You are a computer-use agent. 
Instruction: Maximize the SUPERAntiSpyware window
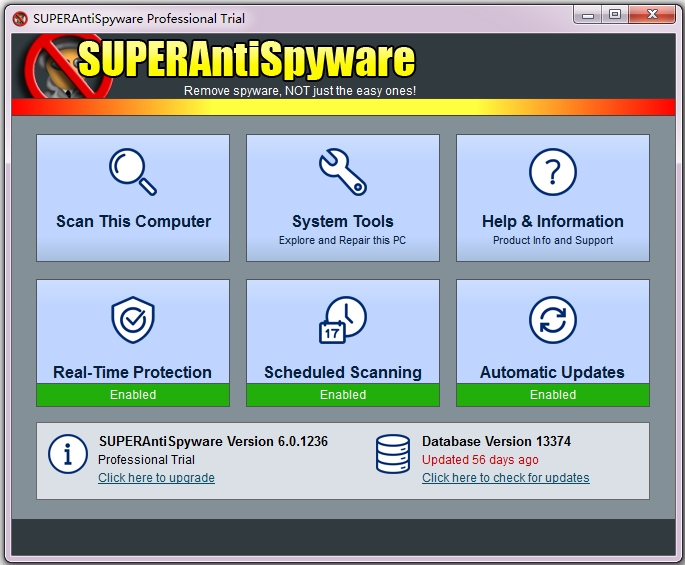click(615, 15)
